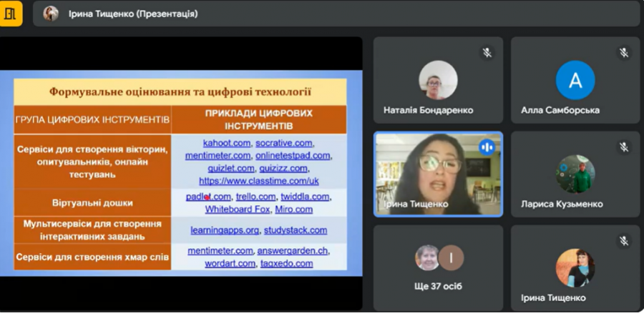Screen dimensions: 644x313
Task: Open the trello.com link
Action: pyautogui.click(x=256, y=197)
